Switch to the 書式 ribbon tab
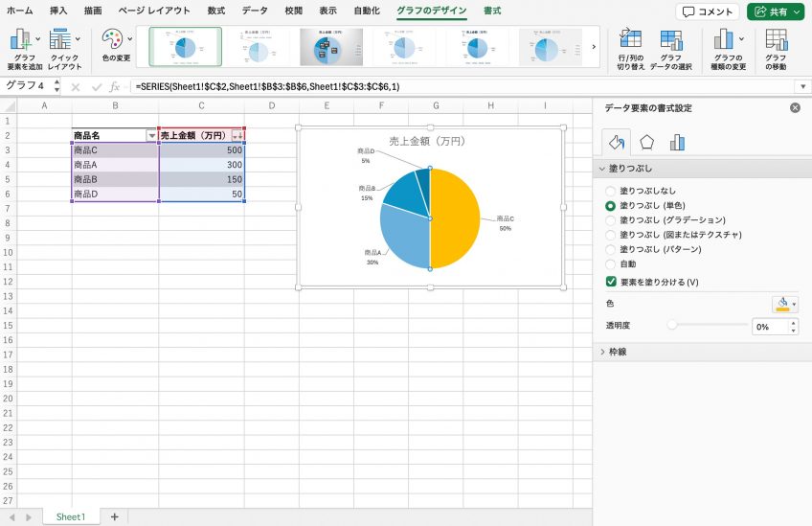The width and height of the screenshot is (812, 526). point(492,11)
